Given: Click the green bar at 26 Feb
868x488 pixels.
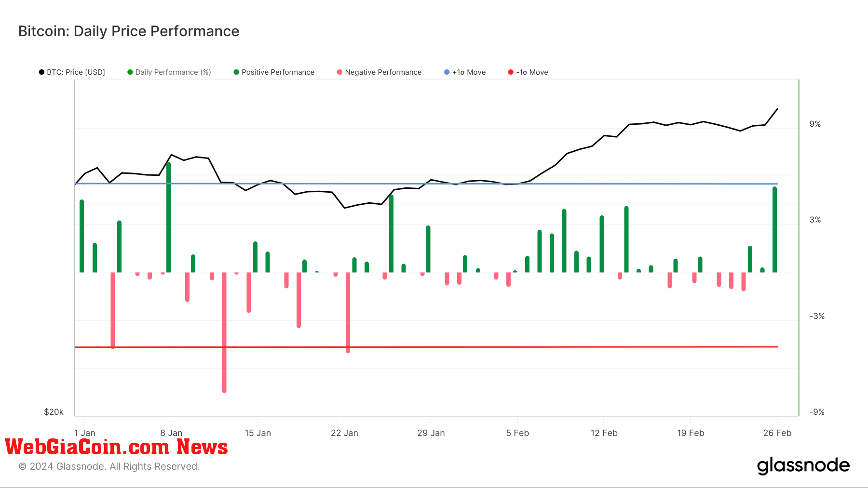Looking at the screenshot, I should coord(775,230).
